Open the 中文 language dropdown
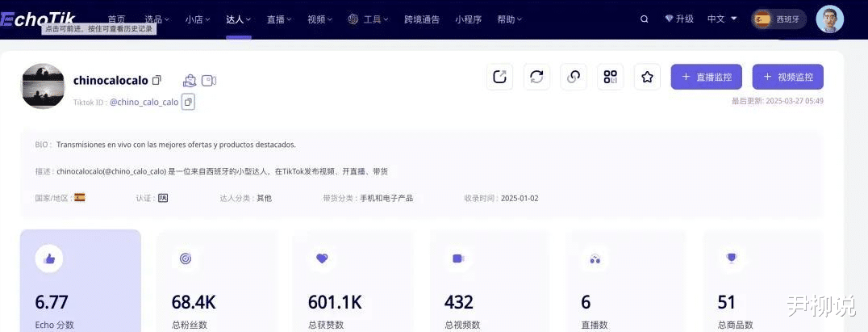The image size is (868, 332). click(723, 19)
